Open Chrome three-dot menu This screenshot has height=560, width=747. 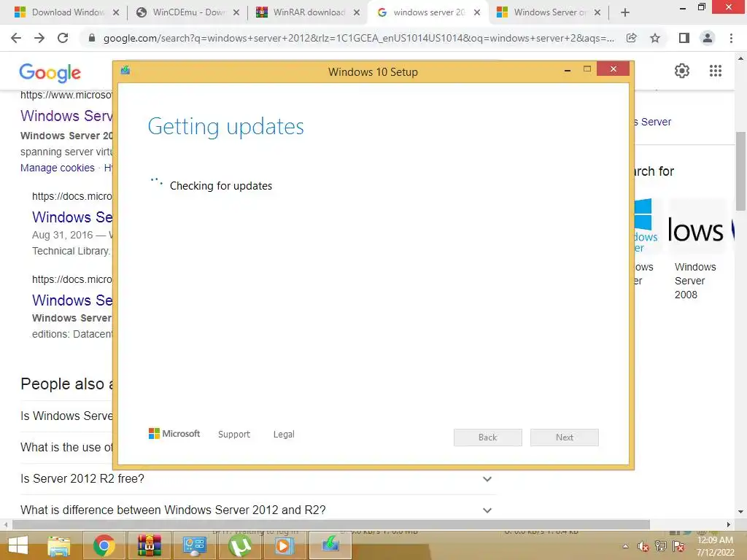[x=731, y=38]
